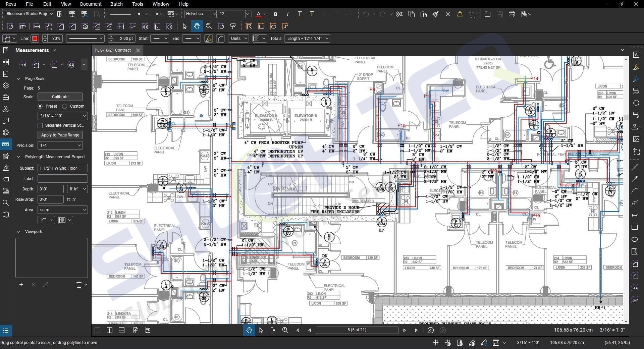Delete viewport with trash icon
Screen dimensions: 644x349
coord(79,285)
